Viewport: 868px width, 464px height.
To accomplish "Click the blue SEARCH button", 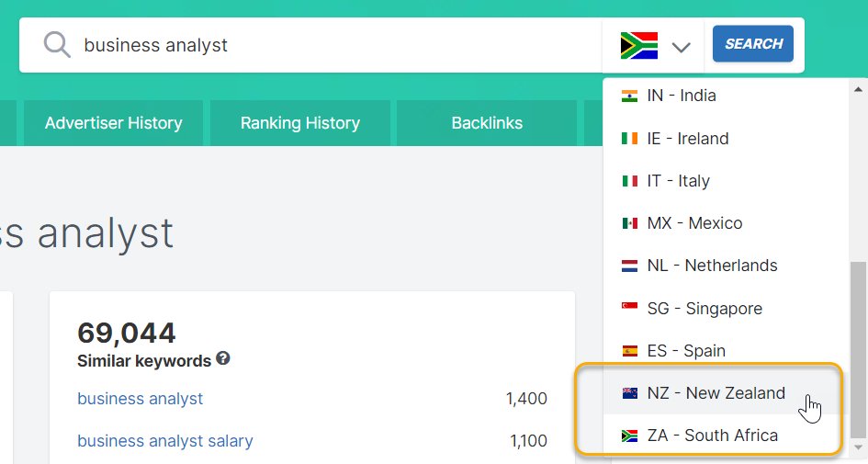I will tap(753, 44).
